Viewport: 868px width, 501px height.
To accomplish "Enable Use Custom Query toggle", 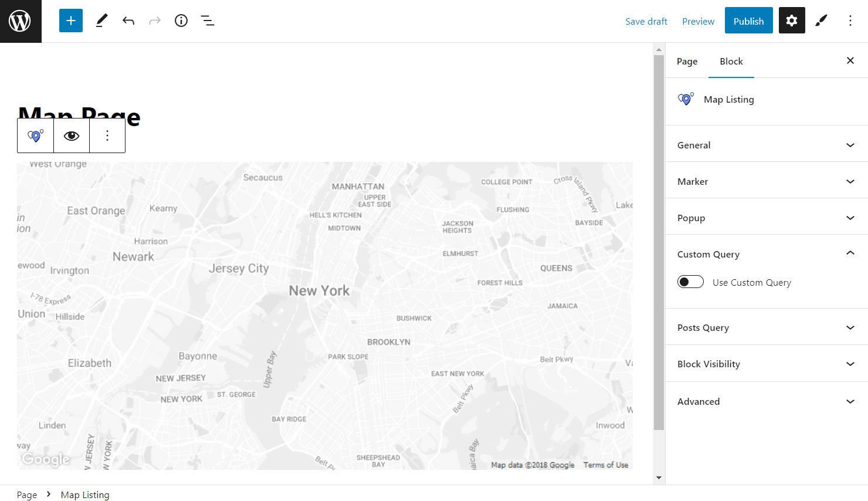I will click(690, 282).
